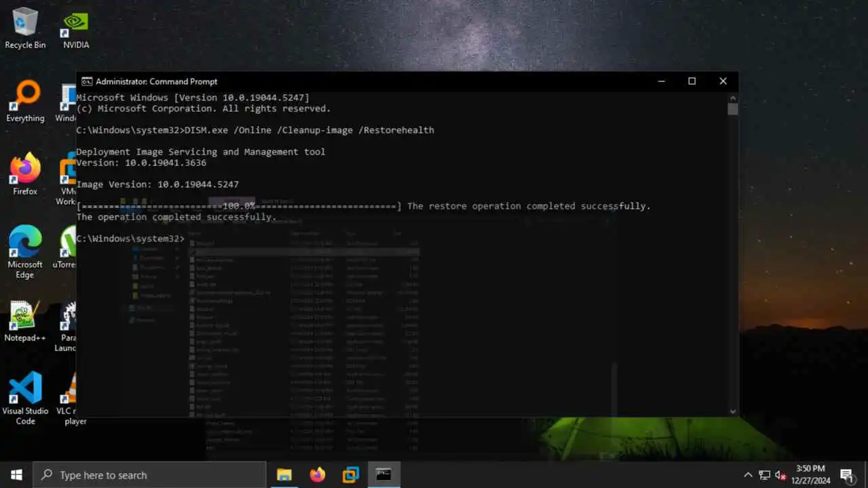Viewport: 868px width, 488px height.
Task: Show hidden system tray icons
Action: 748,475
